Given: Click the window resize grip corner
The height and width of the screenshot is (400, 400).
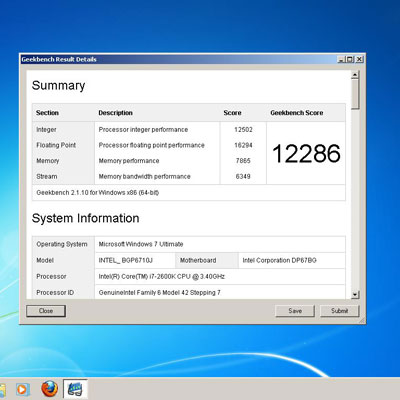Looking at the screenshot, I should (362, 320).
